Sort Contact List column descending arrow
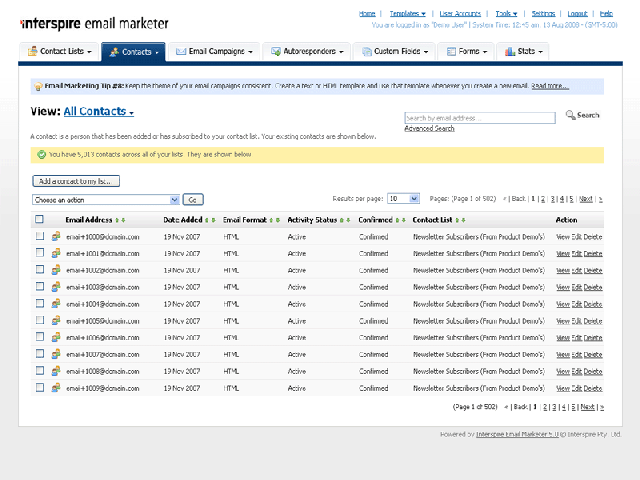 coord(464,220)
